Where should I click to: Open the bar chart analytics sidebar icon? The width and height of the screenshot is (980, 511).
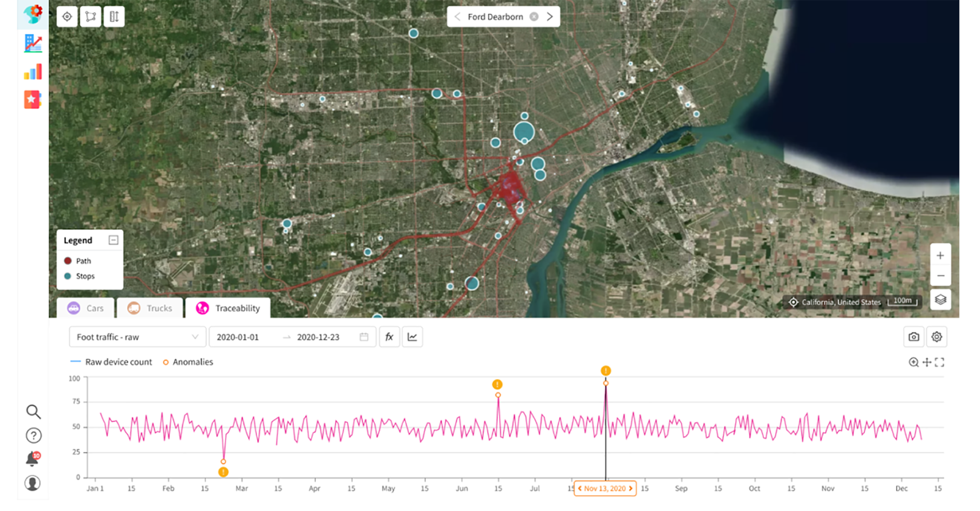pos(33,72)
